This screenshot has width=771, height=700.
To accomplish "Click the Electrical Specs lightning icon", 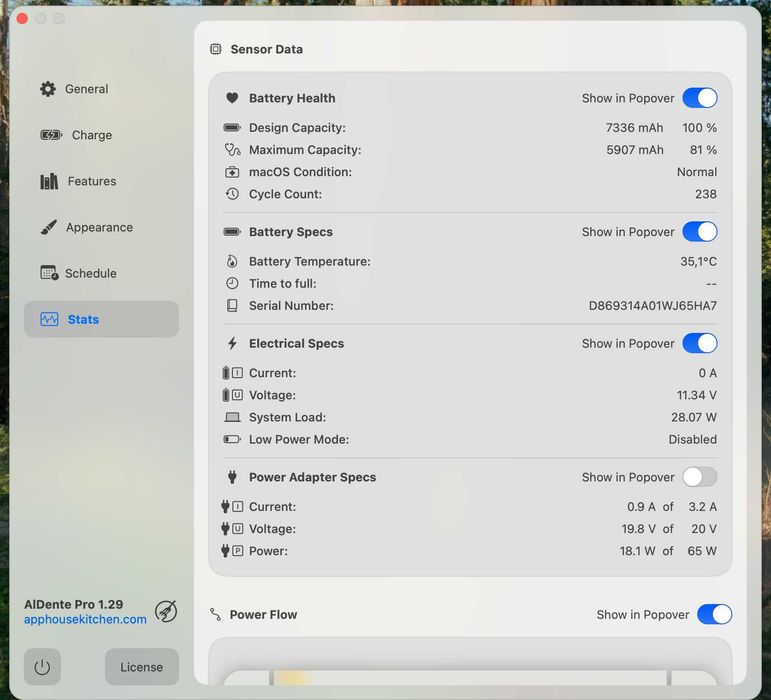I will pyautogui.click(x=232, y=343).
